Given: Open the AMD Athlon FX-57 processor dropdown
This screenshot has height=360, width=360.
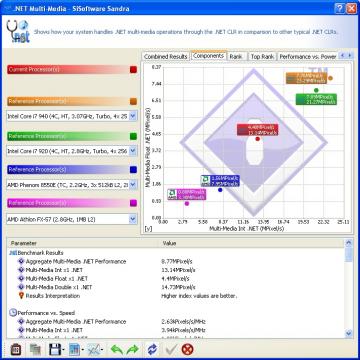Looking at the screenshot, I should tap(133, 219).
